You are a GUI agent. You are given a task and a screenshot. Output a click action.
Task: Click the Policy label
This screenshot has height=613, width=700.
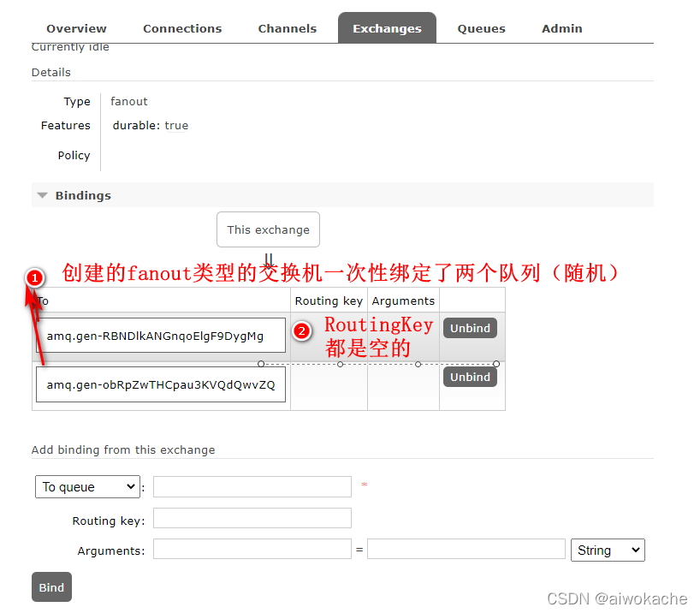click(x=74, y=156)
